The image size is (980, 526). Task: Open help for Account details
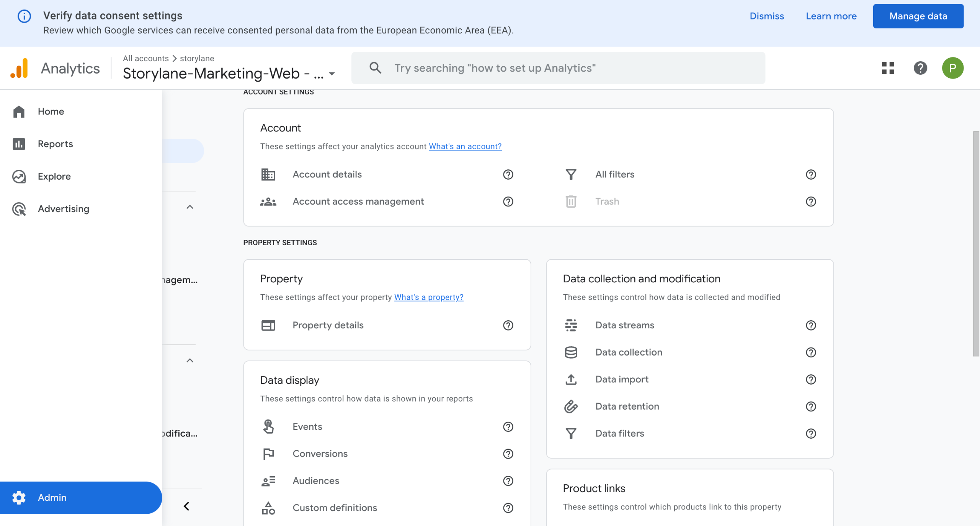(x=508, y=175)
